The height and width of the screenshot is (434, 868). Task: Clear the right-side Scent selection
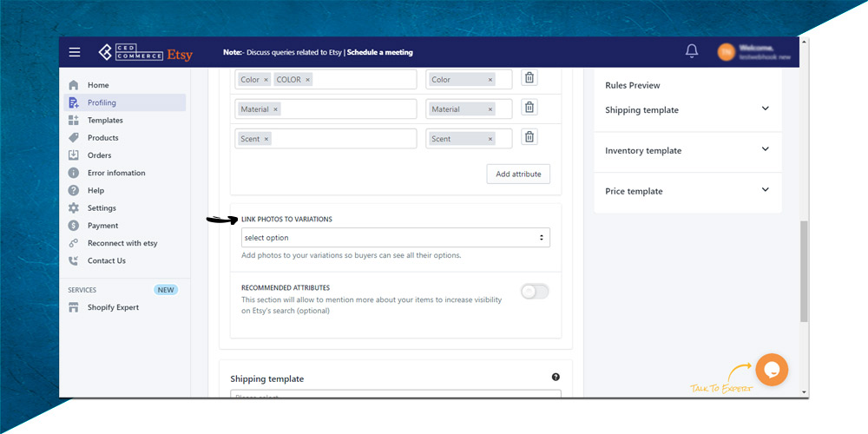(490, 139)
